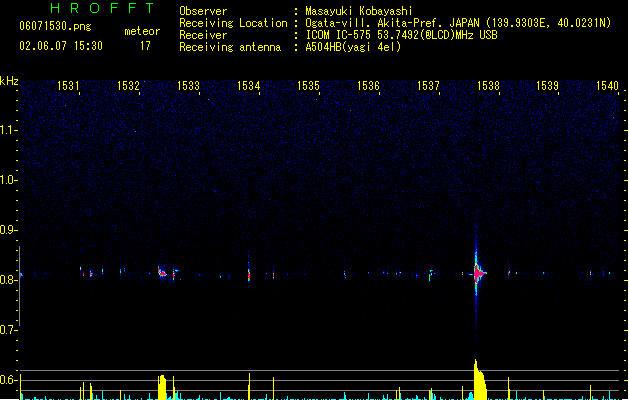Click the yellow intensity block between 1532 and 1533
Viewport: 629px width, 400px height.
(162, 387)
